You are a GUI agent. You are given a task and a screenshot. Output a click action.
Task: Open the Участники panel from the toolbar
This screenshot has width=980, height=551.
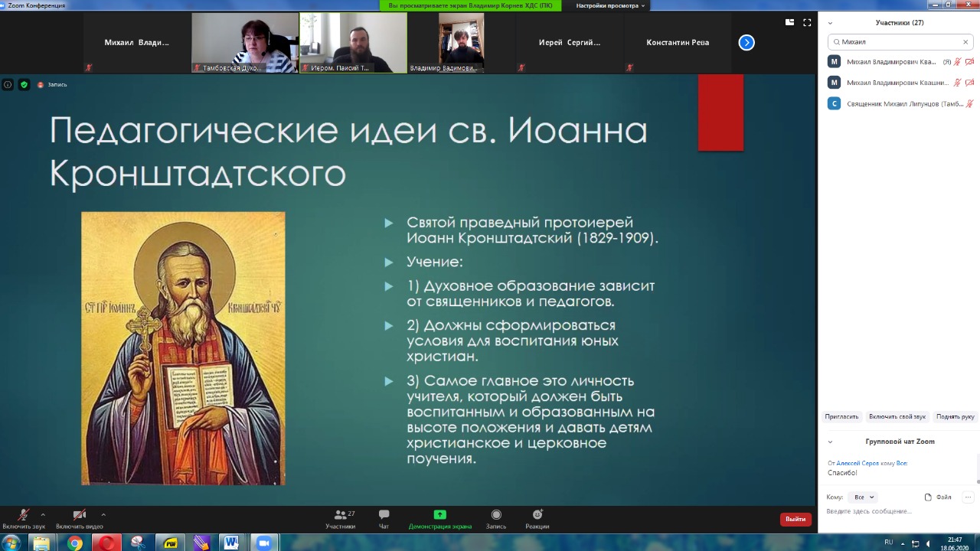pyautogui.click(x=341, y=519)
